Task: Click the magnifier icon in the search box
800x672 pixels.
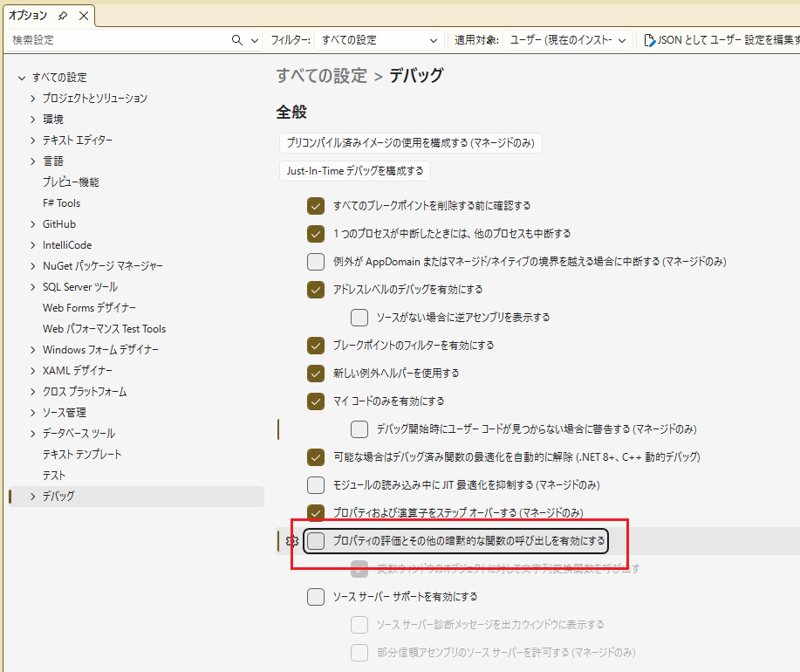Action: coord(237,40)
